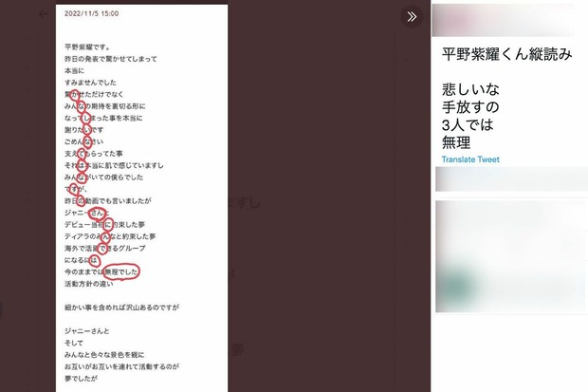Image resolution: width=588 pixels, height=392 pixels.
Task: Collapse the tweet sidebar with double chevron
Action: point(412,16)
